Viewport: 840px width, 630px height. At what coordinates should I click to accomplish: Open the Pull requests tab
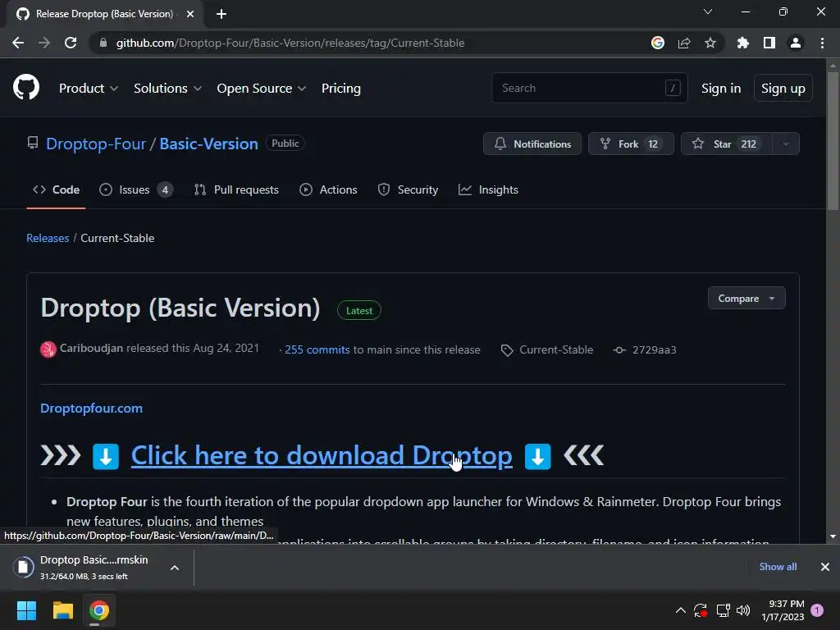pyautogui.click(x=236, y=189)
